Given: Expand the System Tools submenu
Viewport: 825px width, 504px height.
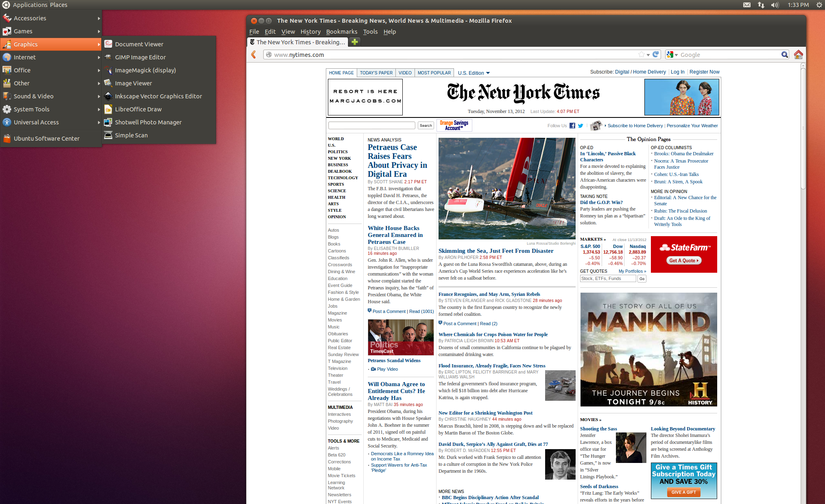Looking at the screenshot, I should 51,109.
